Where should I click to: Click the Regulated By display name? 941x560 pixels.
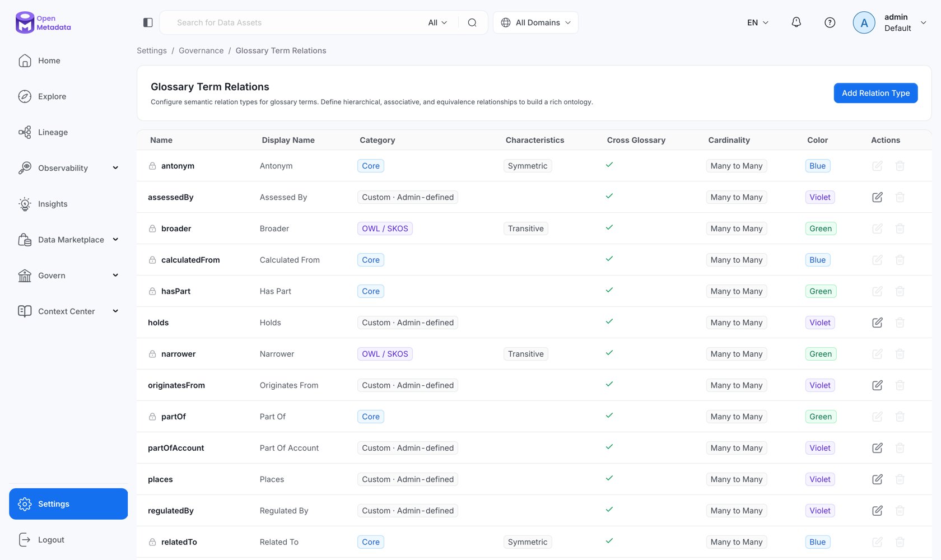pos(284,511)
